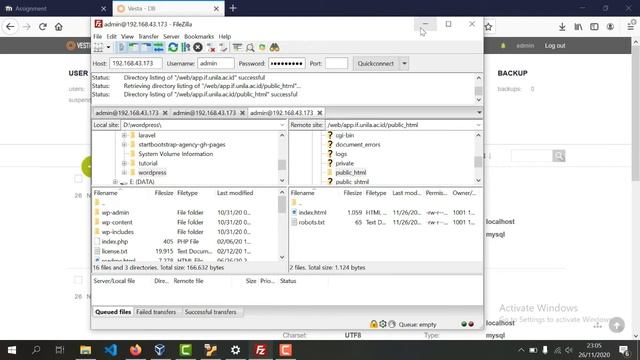The image size is (640, 360).
Task: Open the Edit menu
Action: coord(111,36)
